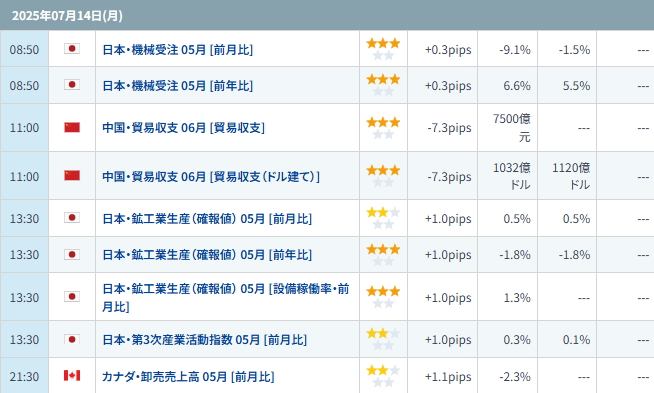Click 13:30 time in 第3次産業活動指数 row
Screen dimensions: 654x393
tap(24, 340)
